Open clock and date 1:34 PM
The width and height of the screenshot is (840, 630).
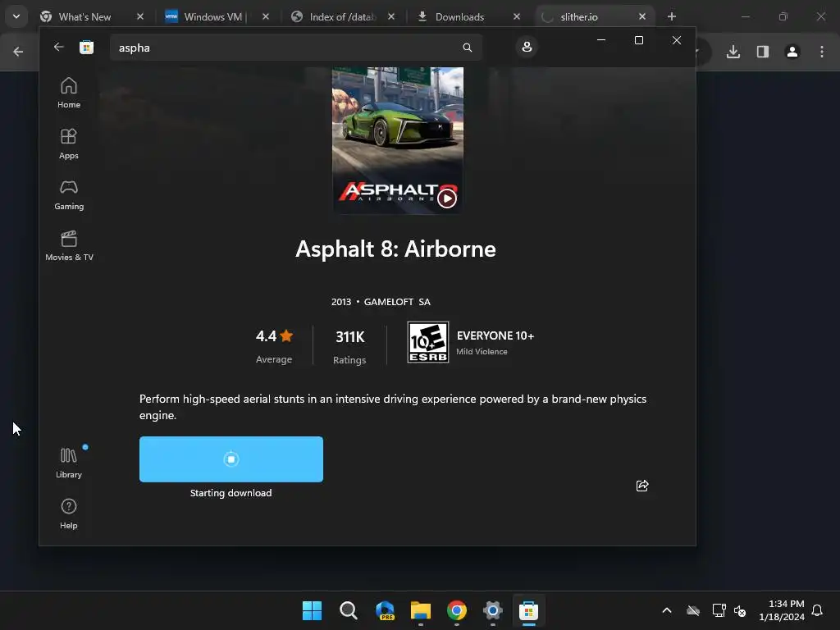click(x=782, y=610)
